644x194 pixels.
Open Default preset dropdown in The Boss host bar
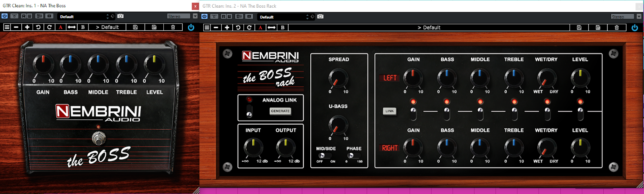click(86, 17)
